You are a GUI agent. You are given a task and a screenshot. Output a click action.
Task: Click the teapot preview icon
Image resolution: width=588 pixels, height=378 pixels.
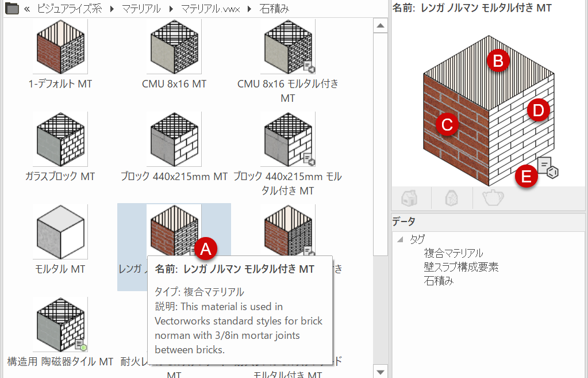coord(493,197)
